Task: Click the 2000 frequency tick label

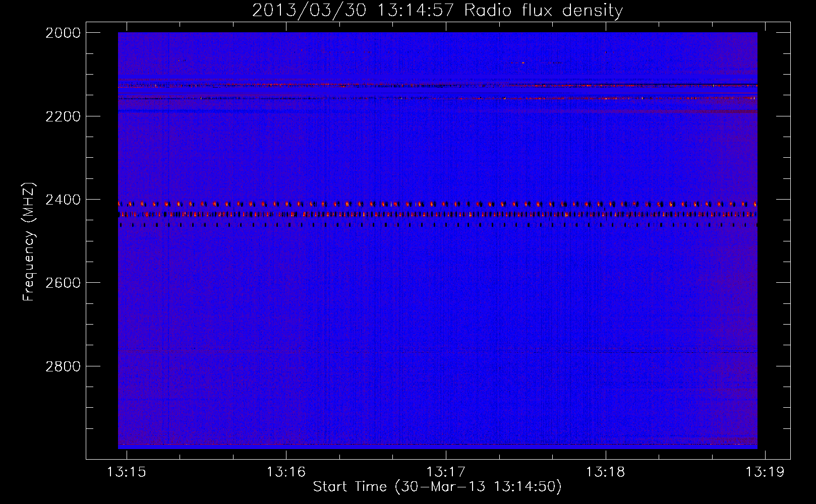Action: [63, 33]
